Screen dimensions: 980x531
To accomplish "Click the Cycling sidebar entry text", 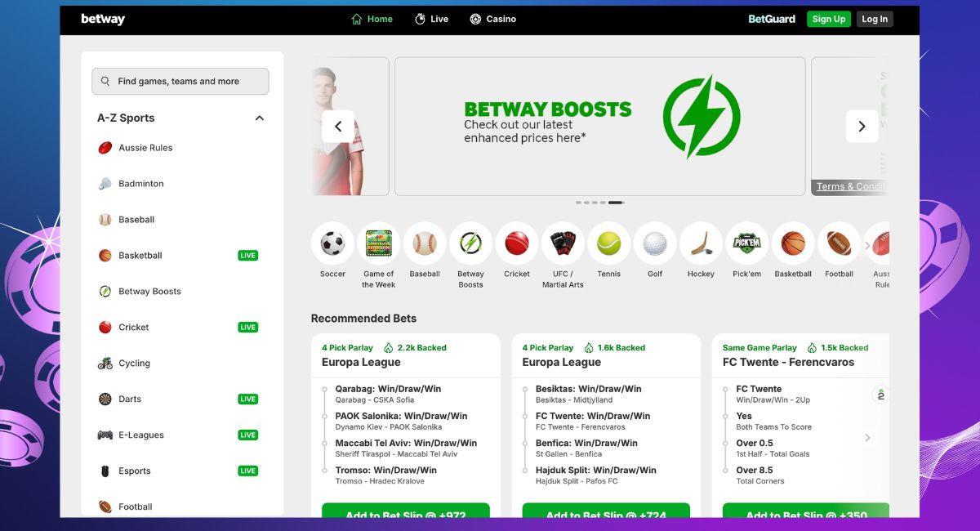I will click(135, 364).
